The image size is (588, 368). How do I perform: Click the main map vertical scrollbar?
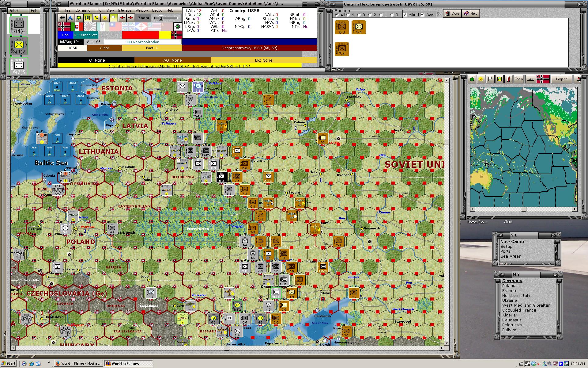(x=447, y=212)
